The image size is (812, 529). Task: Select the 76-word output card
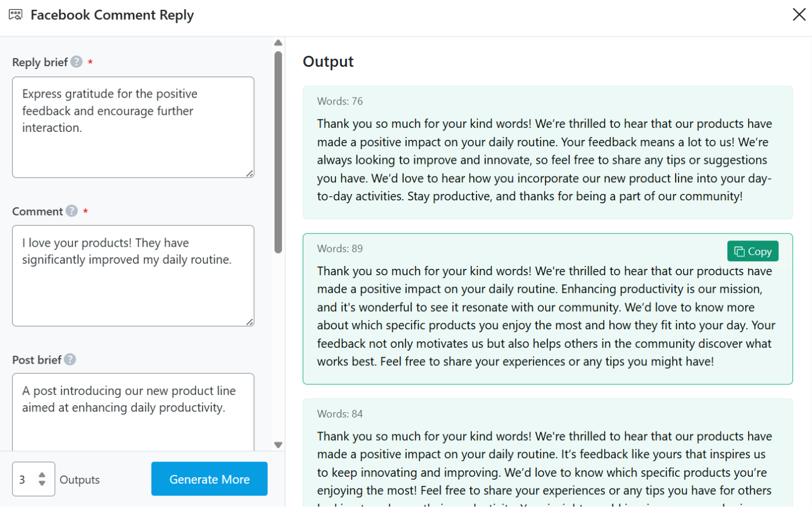click(547, 153)
